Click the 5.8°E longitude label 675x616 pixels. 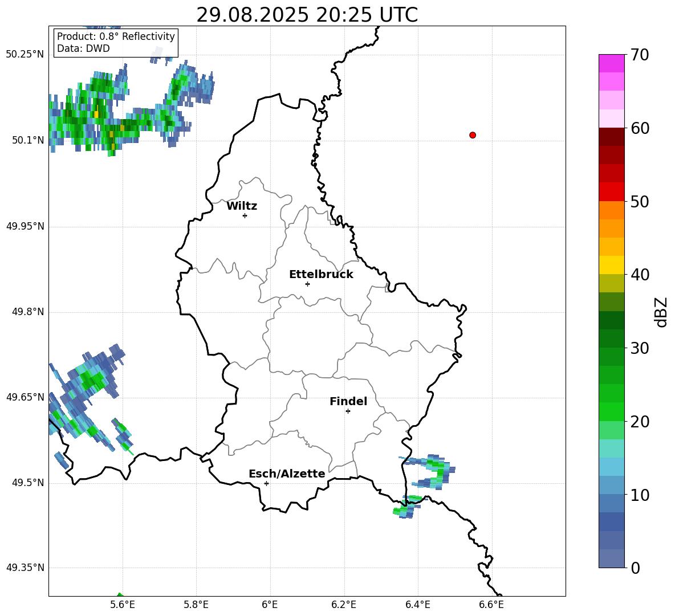(196, 605)
